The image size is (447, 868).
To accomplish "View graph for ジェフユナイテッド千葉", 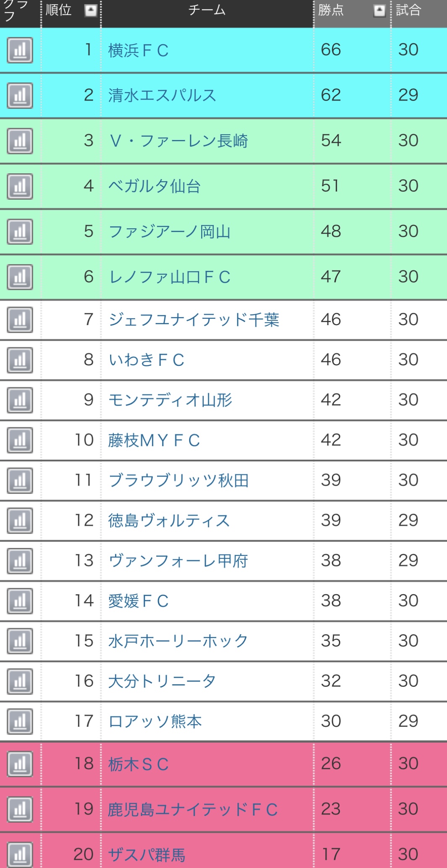I will [x=20, y=320].
